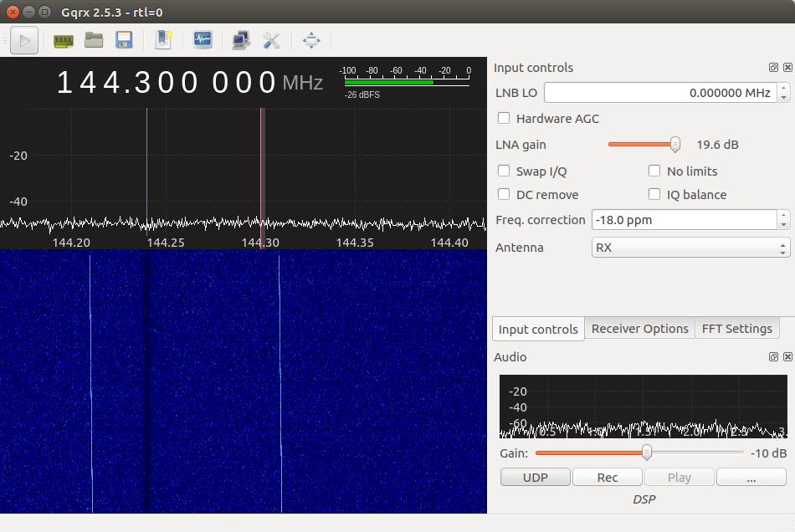
Task: Click the 144.300 000 MHz frequency display
Action: point(190,82)
